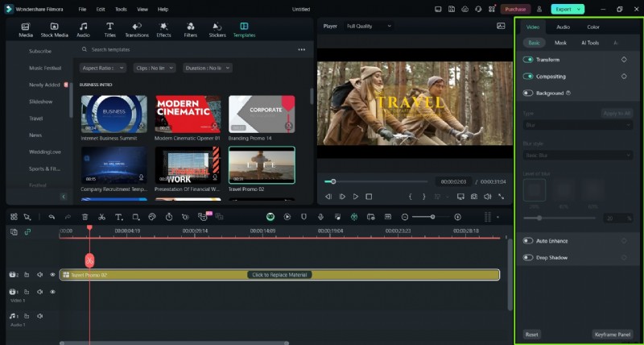The height and width of the screenshot is (345, 644).
Task: Select the Newly Added template category
Action: click(x=44, y=85)
